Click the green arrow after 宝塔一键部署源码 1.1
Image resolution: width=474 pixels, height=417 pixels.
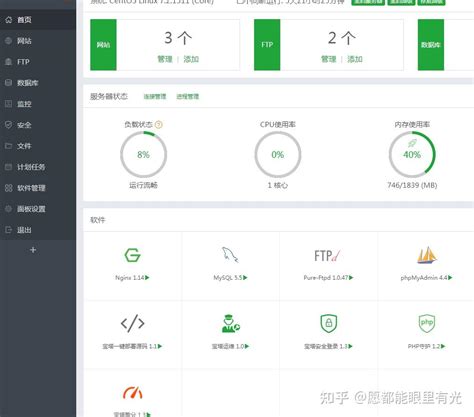pyautogui.click(x=160, y=346)
